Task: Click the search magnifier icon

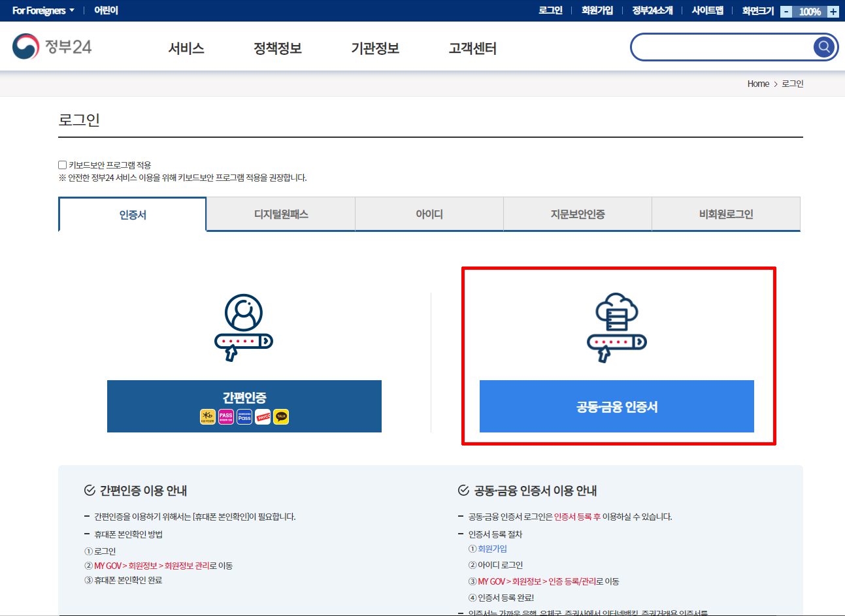Action: point(824,47)
